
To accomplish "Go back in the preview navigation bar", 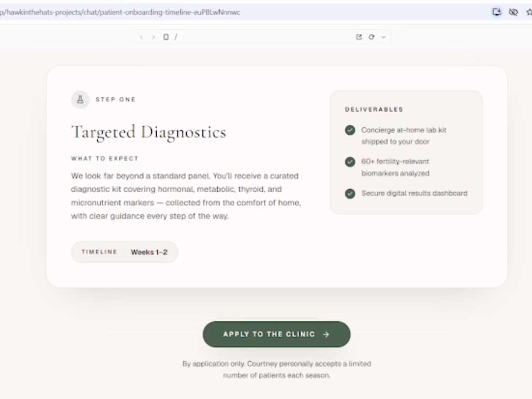I will tap(142, 37).
